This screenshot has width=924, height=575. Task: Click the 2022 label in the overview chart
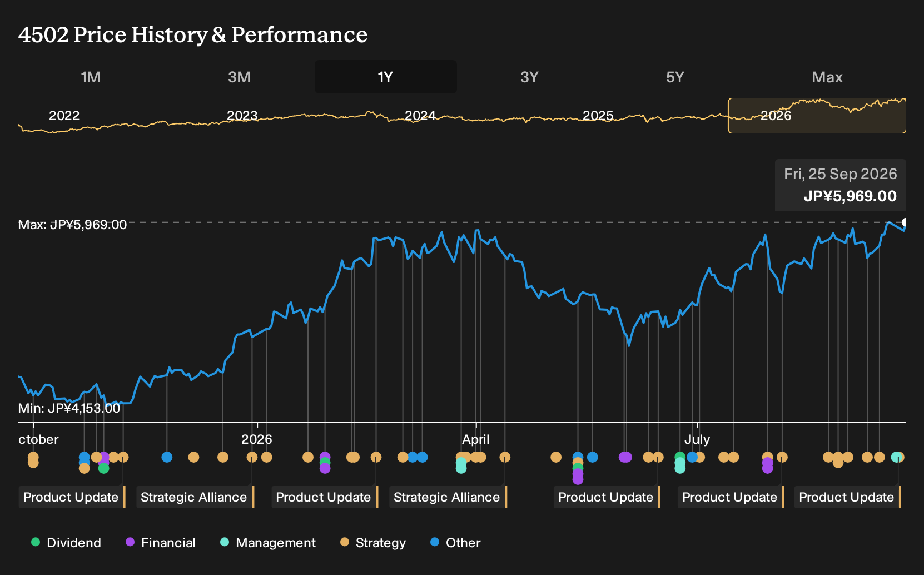(x=64, y=116)
